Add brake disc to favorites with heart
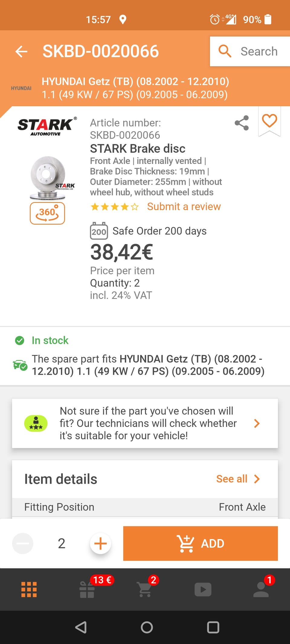The width and height of the screenshot is (290, 644). tap(269, 121)
